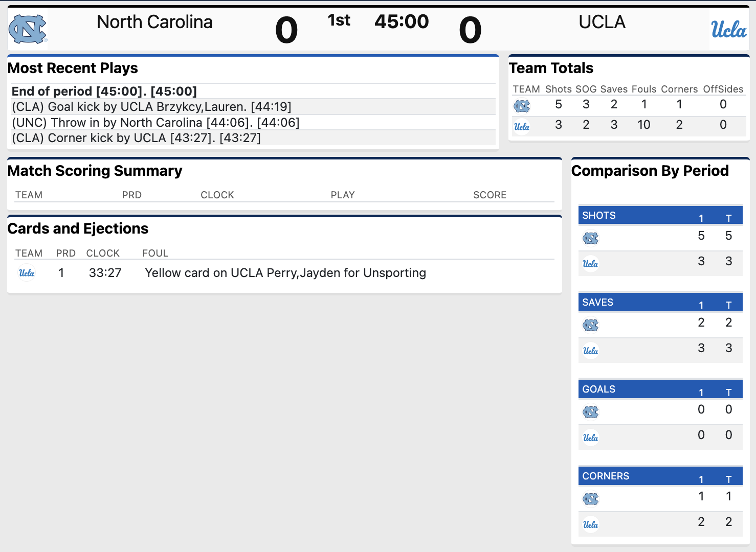Click the North Carolina logo in the scoreboard
Viewport: 756px width, 552px height.
tap(27, 28)
